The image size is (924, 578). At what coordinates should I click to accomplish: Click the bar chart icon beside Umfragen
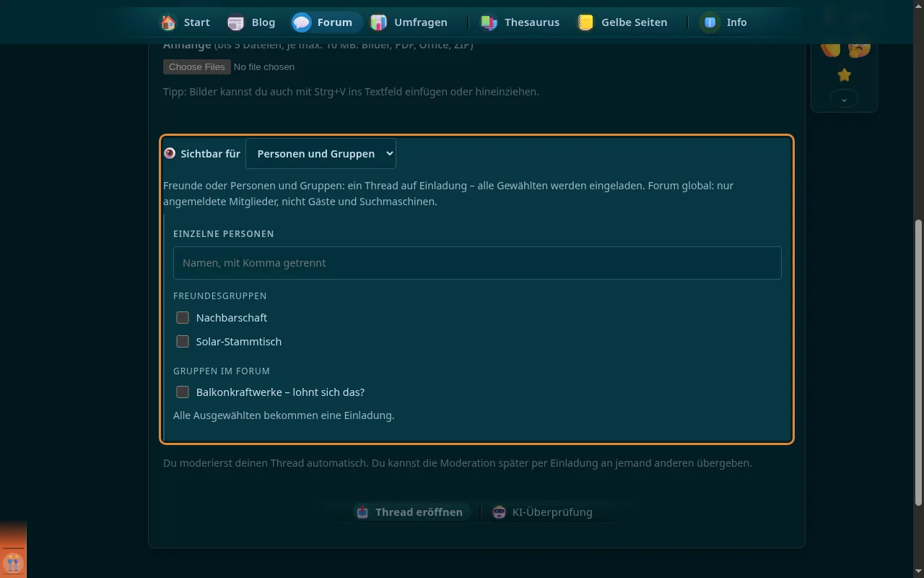click(x=378, y=22)
